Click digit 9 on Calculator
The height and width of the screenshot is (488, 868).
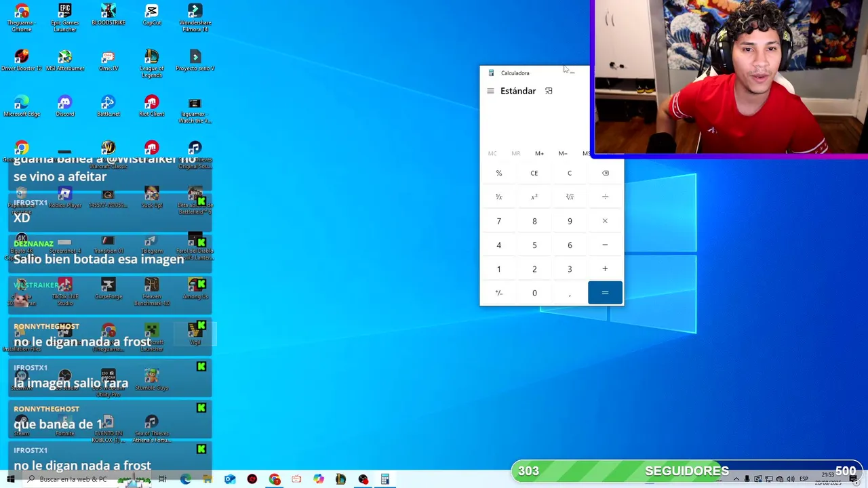pyautogui.click(x=570, y=221)
